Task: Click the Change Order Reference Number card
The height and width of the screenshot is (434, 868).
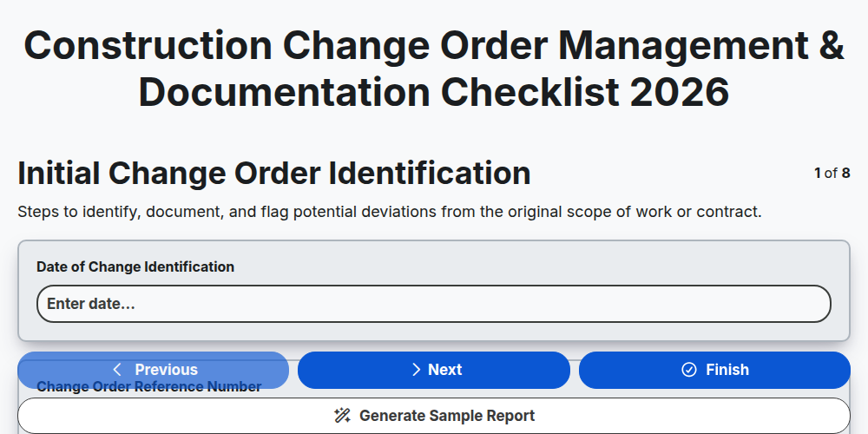Action: (x=434, y=397)
